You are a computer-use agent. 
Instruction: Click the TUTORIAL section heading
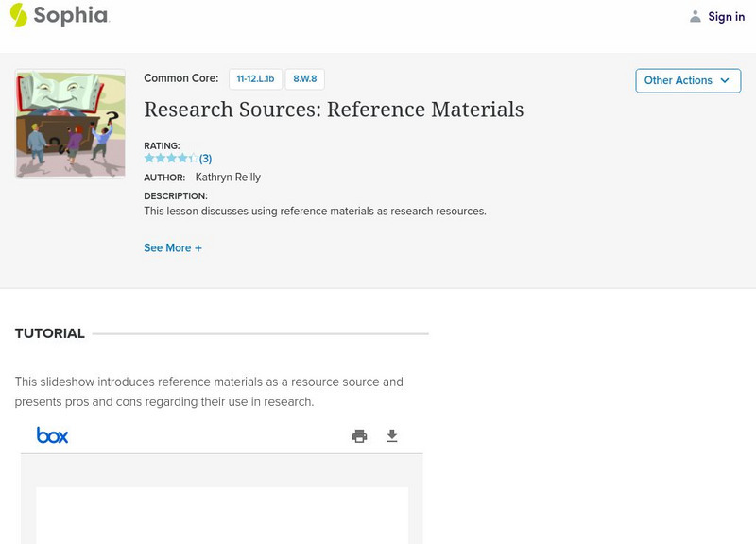(50, 333)
